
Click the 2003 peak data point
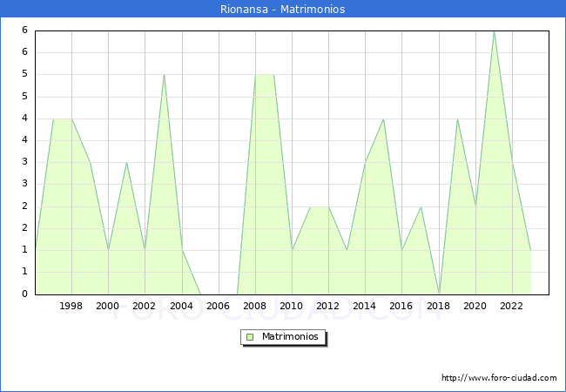pos(164,75)
